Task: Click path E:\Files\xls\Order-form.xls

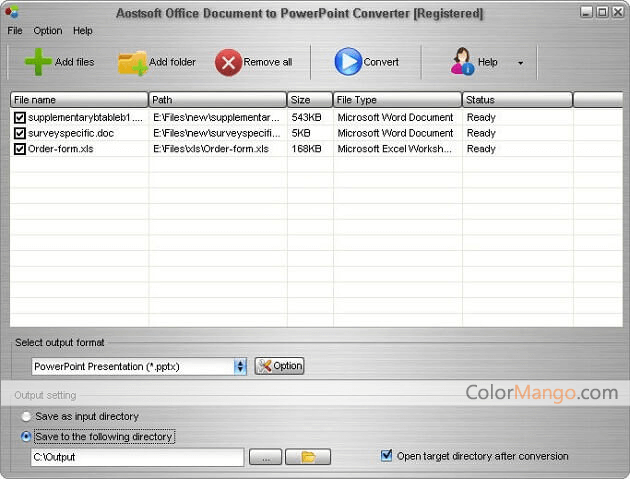Action: 211,149
